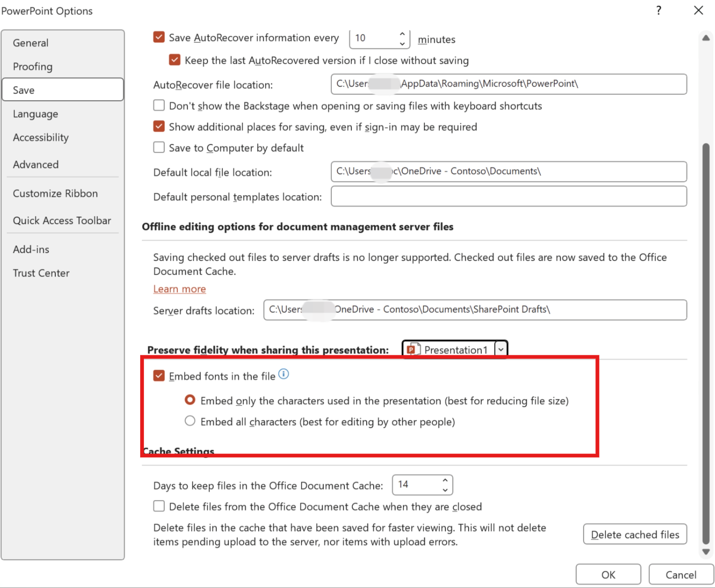This screenshot has width=715, height=588.
Task: Uncheck Save AutoRecover information every
Action: [159, 37]
